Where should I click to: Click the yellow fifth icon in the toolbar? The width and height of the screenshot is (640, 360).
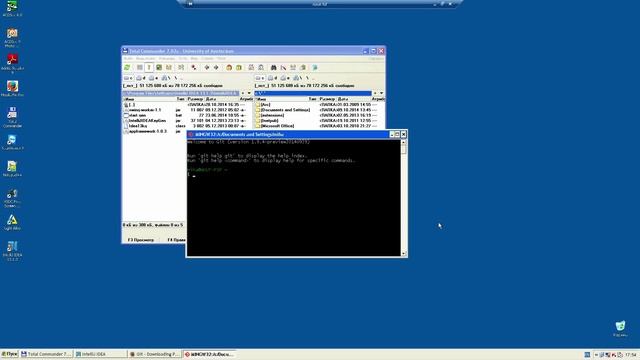point(169,67)
